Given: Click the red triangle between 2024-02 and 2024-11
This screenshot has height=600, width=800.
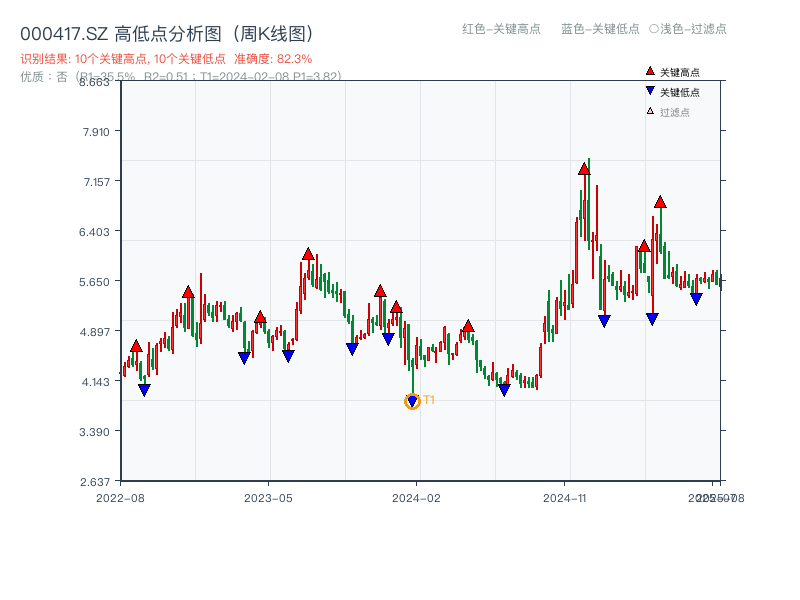Looking at the screenshot, I should point(468,326).
